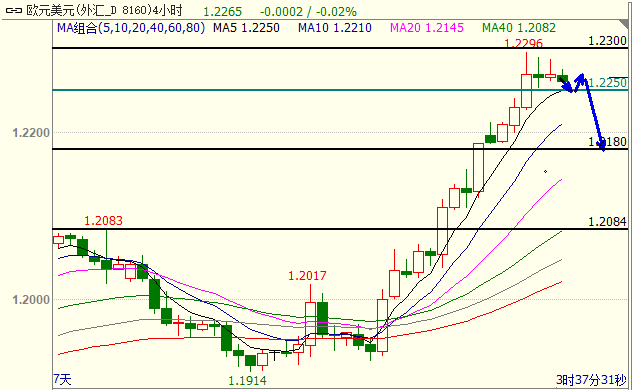The image size is (632, 390).
Task: Click the 7天 time range label
Action: coord(62,379)
